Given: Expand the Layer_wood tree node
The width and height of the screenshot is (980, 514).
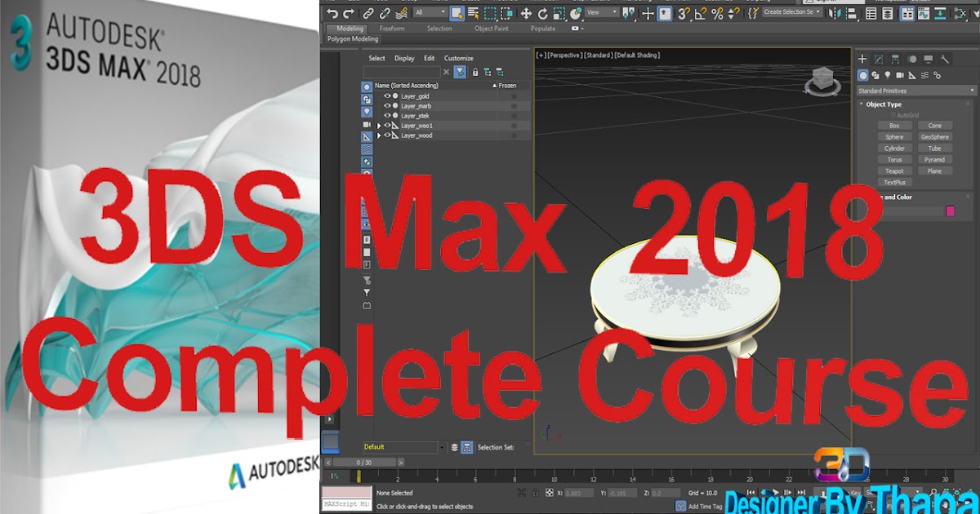Looking at the screenshot, I should click(378, 135).
